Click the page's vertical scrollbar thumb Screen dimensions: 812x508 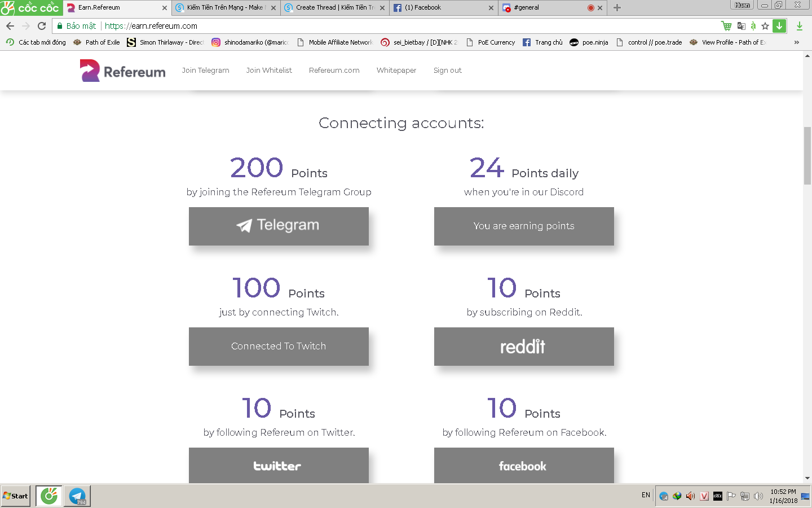pyautogui.click(x=807, y=156)
